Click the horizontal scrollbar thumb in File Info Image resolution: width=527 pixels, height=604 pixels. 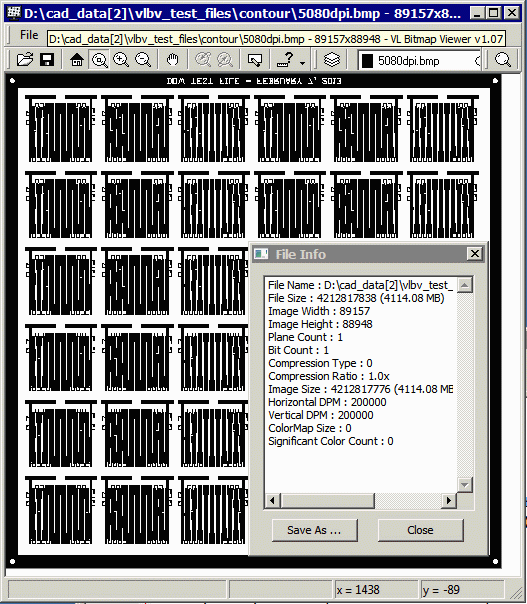tap(327, 500)
